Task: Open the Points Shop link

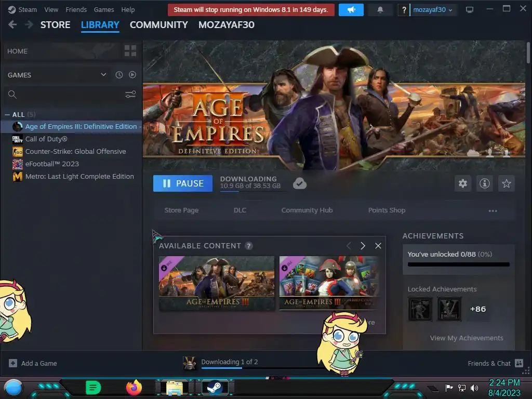Action: pos(387,210)
